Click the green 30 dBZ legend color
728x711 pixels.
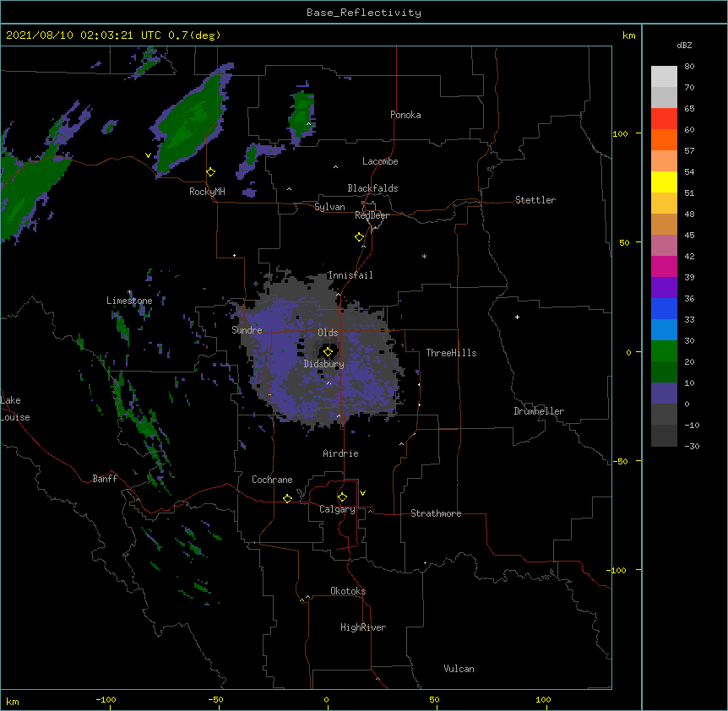click(664, 351)
